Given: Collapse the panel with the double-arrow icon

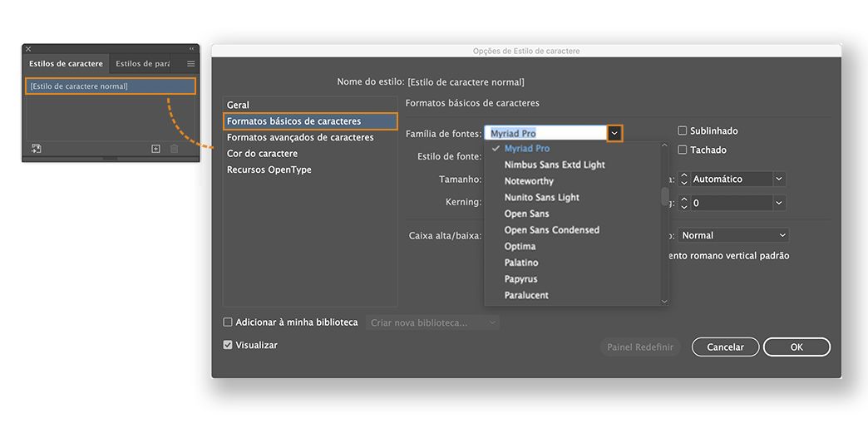Looking at the screenshot, I should [x=191, y=49].
